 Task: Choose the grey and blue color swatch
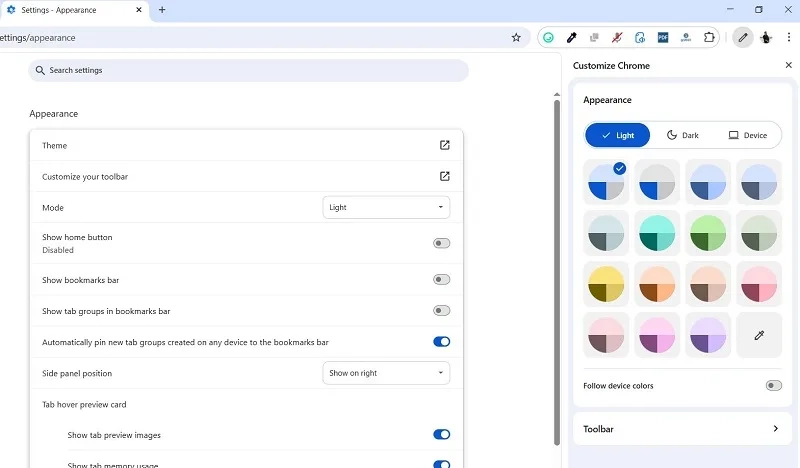click(x=657, y=182)
